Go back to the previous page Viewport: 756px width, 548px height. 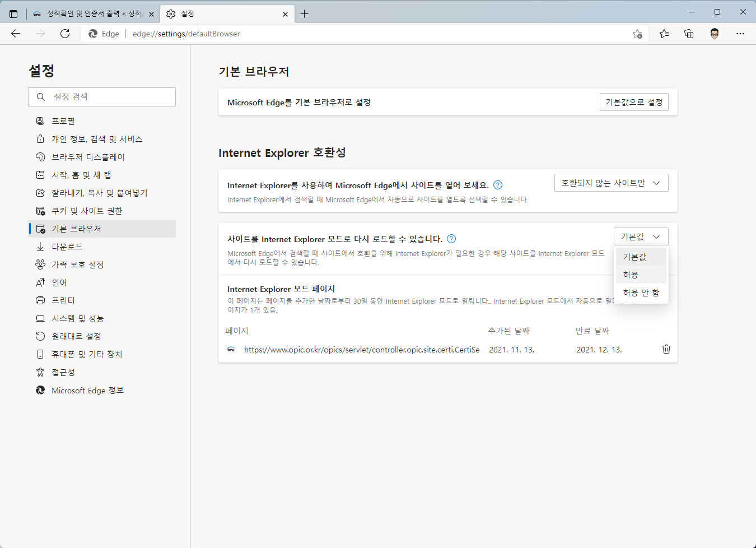[x=16, y=34]
